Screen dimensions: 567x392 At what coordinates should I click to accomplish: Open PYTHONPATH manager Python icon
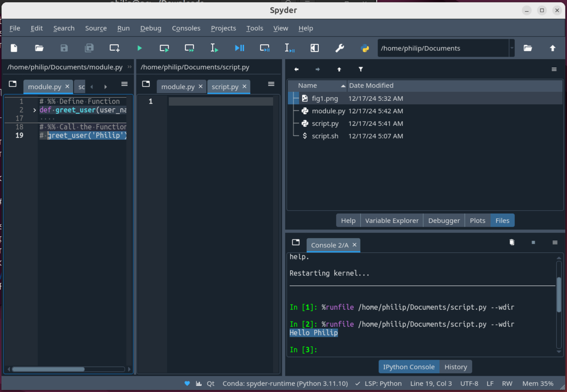[x=365, y=48]
